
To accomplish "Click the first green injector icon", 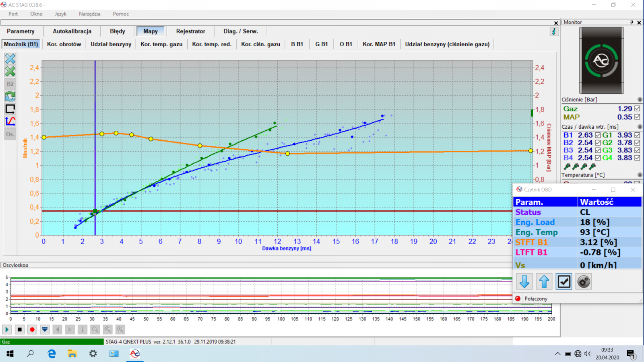I will [567, 166].
